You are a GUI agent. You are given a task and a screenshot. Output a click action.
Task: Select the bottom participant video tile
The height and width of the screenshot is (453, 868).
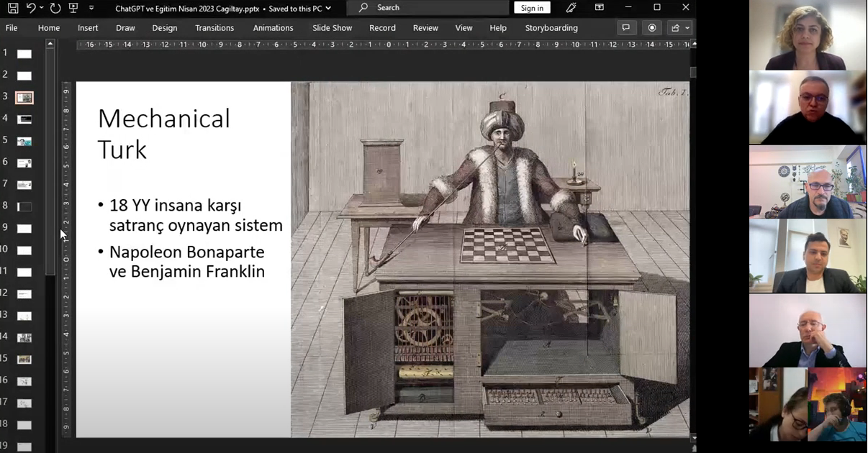pos(808,404)
